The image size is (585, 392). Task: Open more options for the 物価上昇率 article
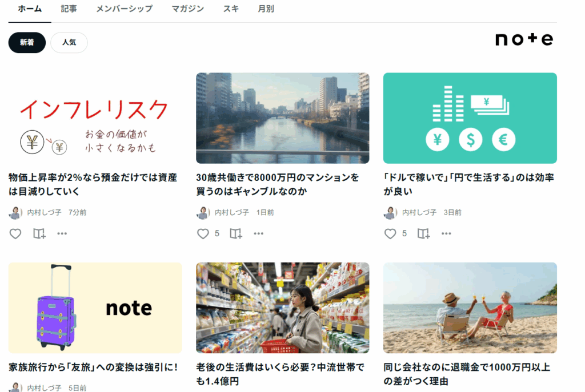coord(62,233)
